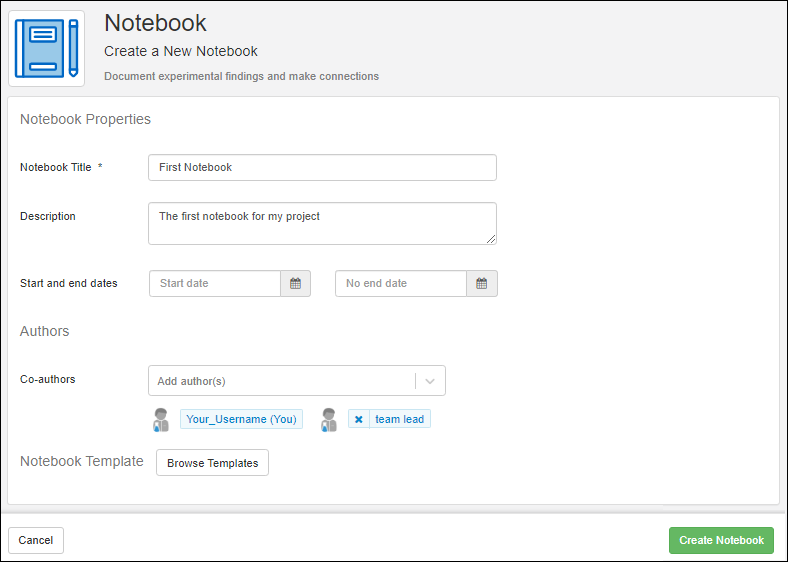Click the Browse Templates button
788x562 pixels.
click(212, 463)
